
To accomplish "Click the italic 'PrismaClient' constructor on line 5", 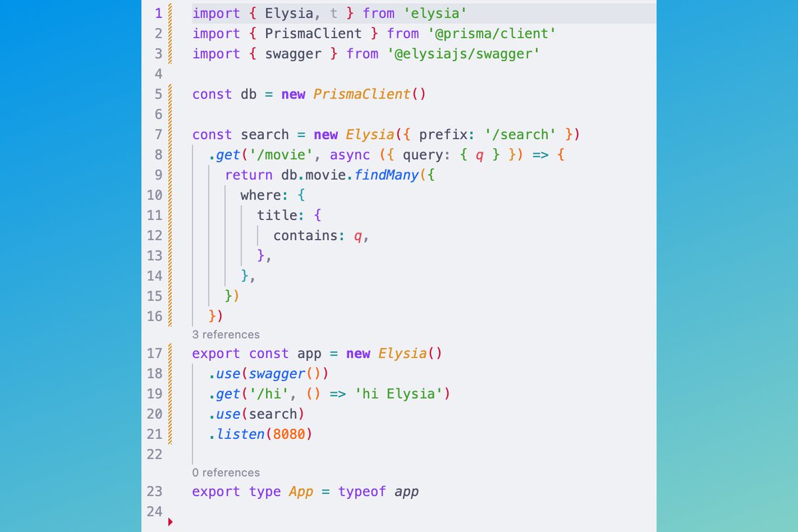I will [362, 94].
